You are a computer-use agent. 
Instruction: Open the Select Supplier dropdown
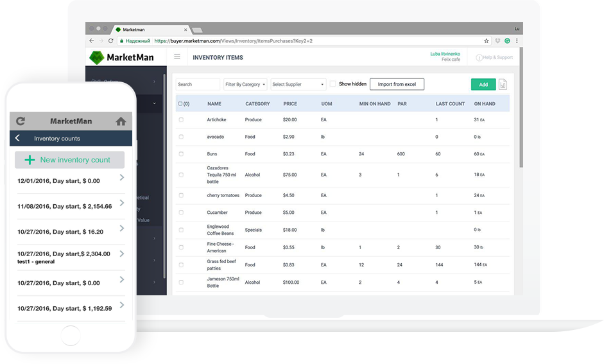point(298,84)
